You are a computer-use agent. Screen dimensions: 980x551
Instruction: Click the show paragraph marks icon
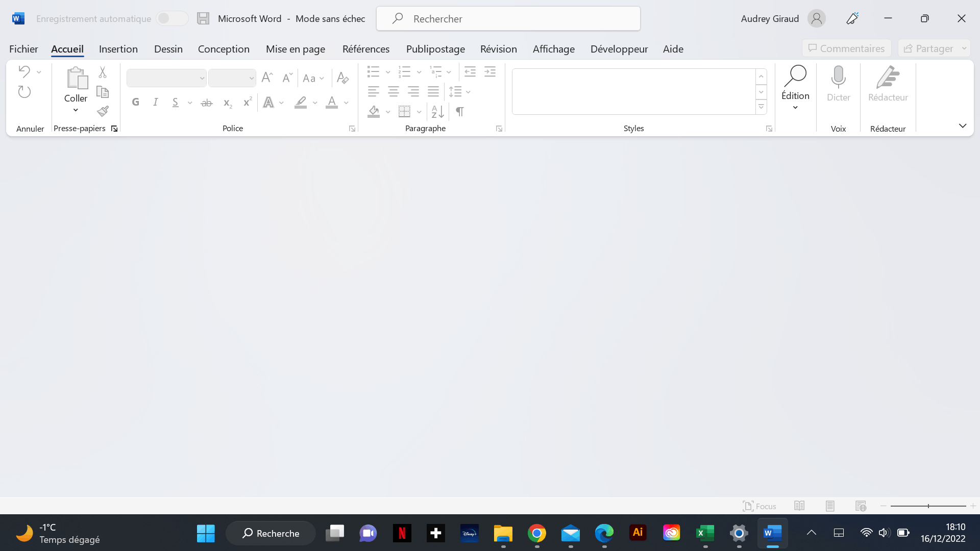460,111
